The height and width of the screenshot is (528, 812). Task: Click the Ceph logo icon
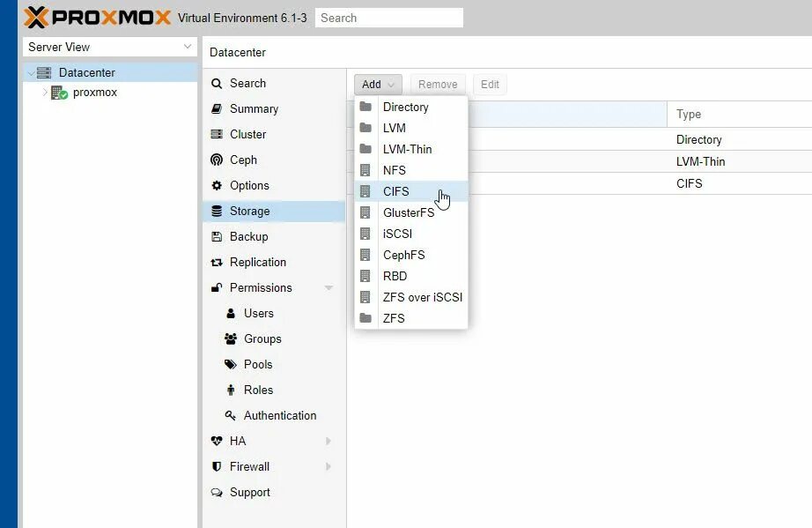click(x=217, y=160)
